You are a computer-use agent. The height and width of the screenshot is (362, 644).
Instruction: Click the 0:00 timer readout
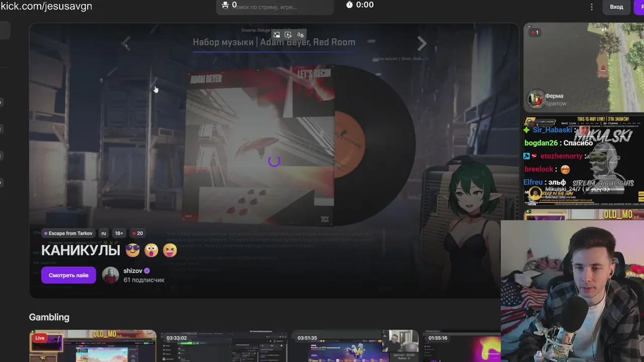tap(365, 5)
